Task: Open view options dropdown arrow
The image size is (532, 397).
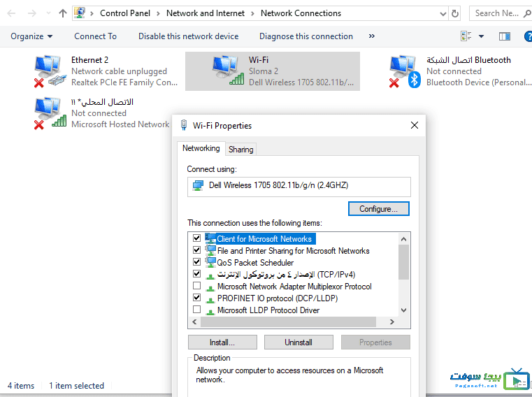Action: [481, 36]
